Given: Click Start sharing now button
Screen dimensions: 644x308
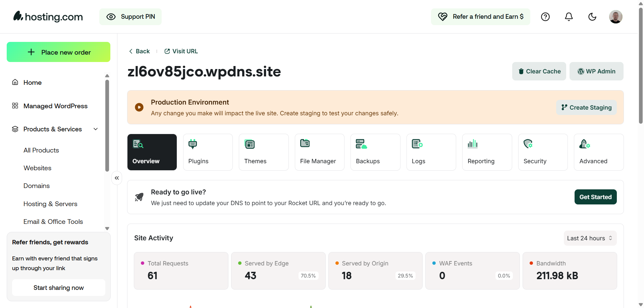Looking at the screenshot, I should pos(59,288).
